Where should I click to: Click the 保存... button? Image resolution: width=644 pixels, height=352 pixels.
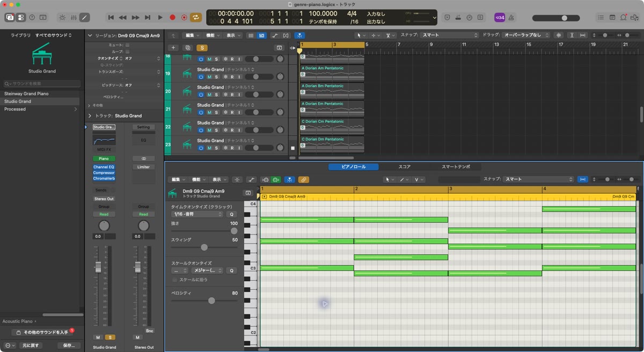(69, 345)
